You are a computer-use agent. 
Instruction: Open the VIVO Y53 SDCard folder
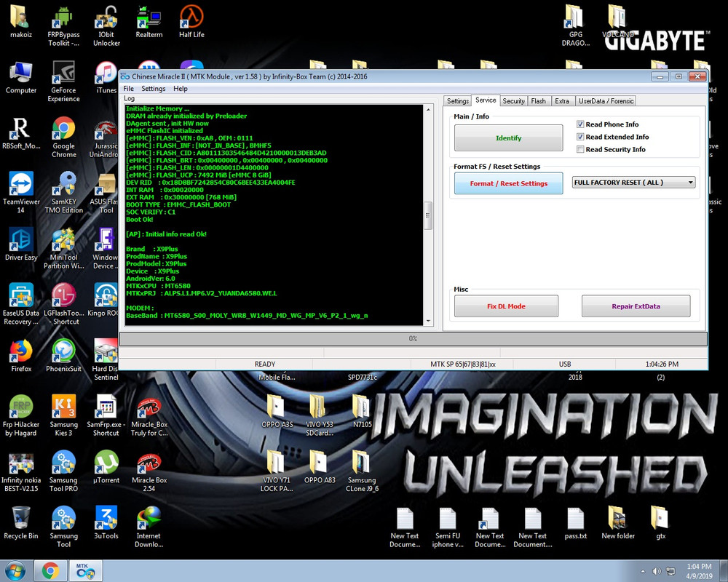click(320, 416)
